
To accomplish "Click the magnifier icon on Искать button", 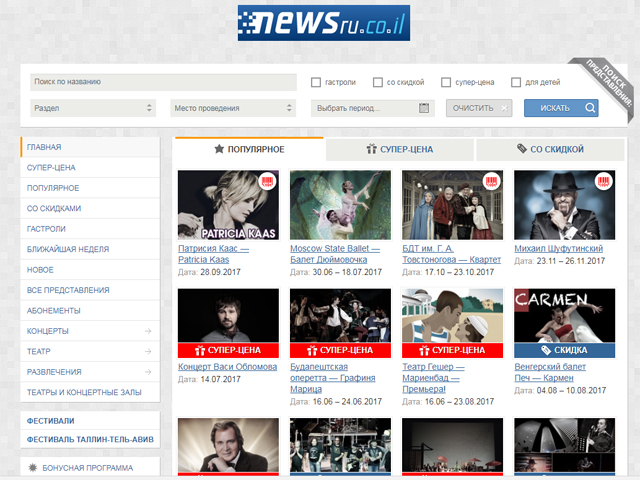I will [590, 108].
